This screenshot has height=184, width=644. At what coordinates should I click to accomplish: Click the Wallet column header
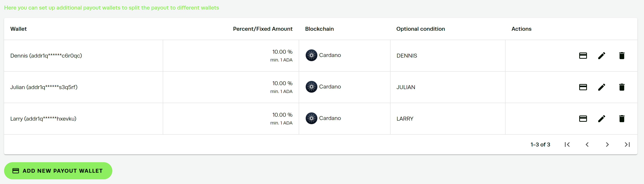pos(18,29)
